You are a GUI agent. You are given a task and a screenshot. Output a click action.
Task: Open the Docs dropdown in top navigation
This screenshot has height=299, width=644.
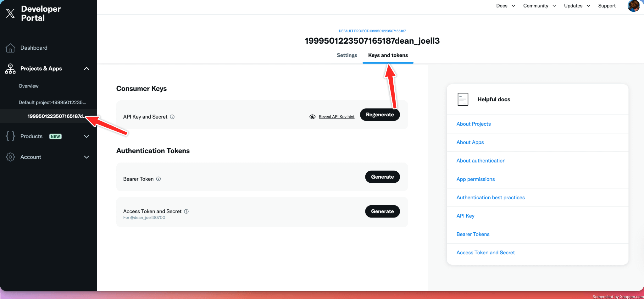[505, 6]
